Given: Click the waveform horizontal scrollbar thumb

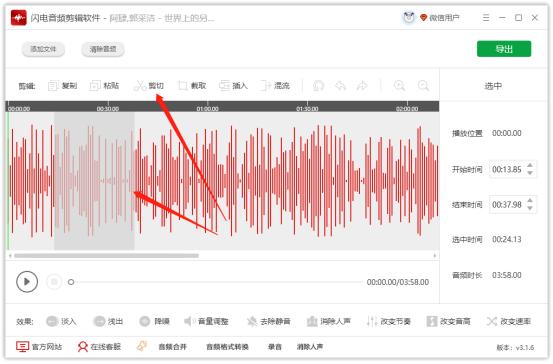Looking at the screenshot, I should 106,256.
